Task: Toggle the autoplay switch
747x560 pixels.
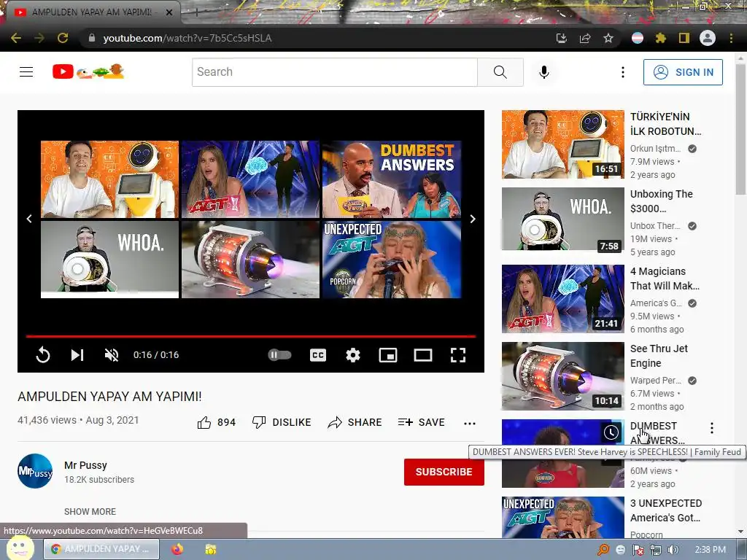Action: tap(279, 355)
